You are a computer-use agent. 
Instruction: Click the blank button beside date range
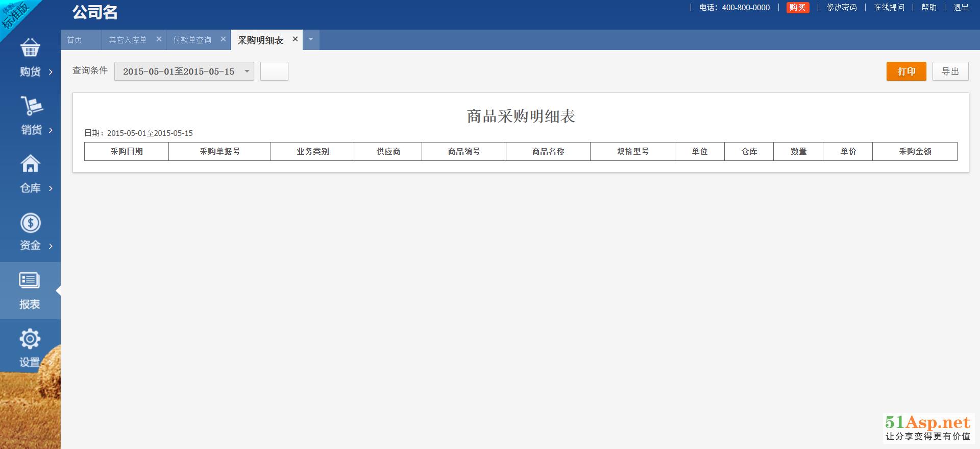tap(274, 72)
